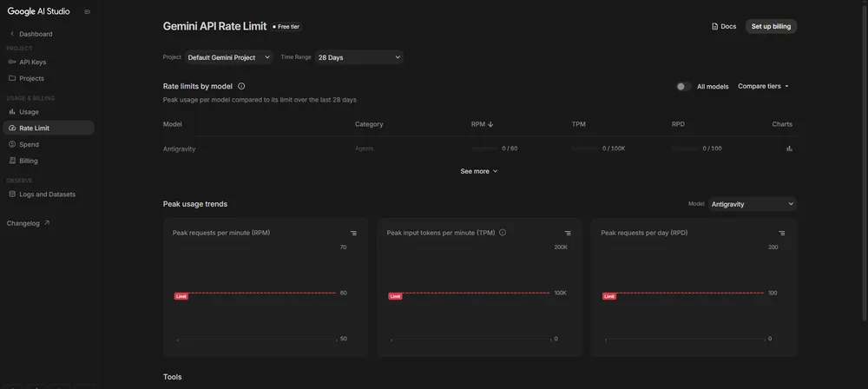Screen dimensions: 868x389
Task: Expand the model list with See more
Action: pyautogui.click(x=479, y=171)
